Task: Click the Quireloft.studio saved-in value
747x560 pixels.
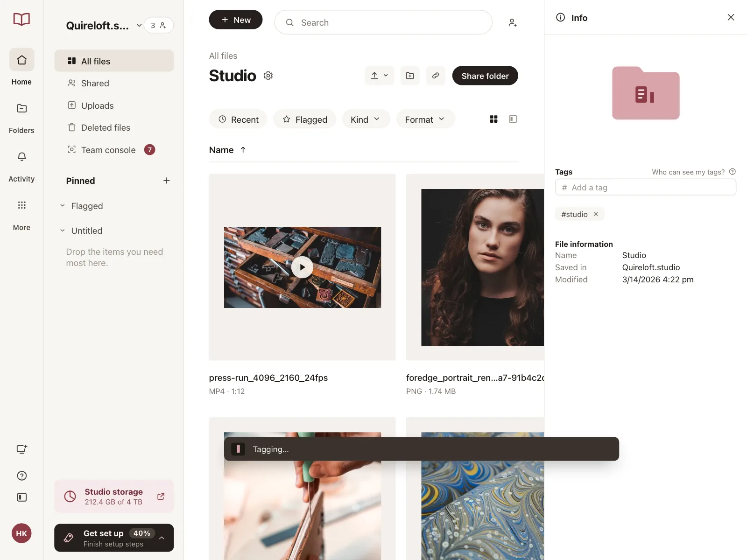Action: [651, 267]
